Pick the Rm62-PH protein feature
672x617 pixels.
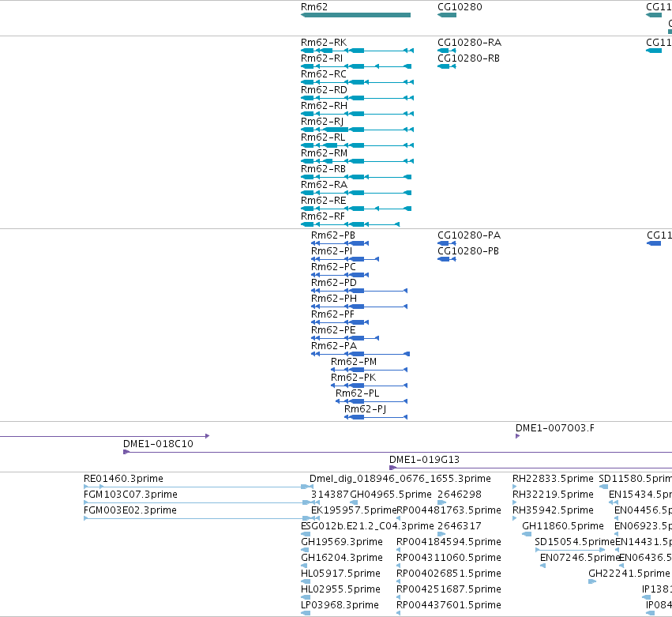[359, 307]
